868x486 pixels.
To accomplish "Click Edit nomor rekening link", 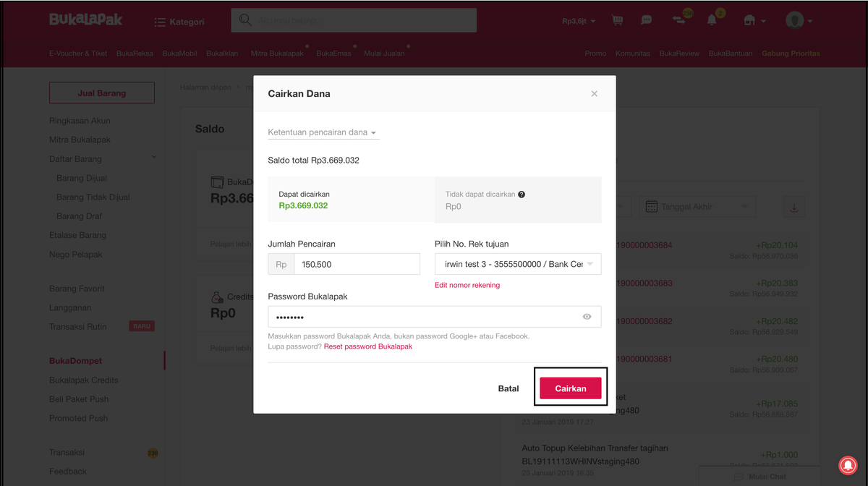I will [467, 285].
